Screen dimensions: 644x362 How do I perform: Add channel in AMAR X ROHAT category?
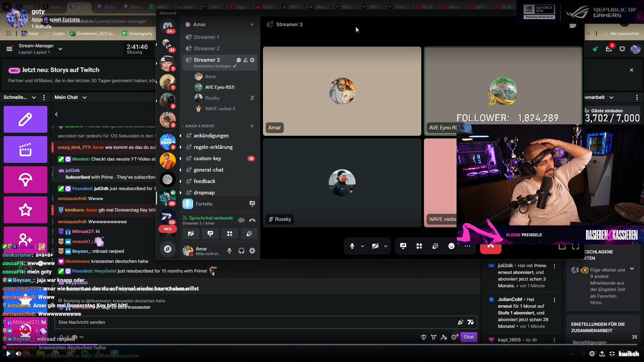(252, 126)
